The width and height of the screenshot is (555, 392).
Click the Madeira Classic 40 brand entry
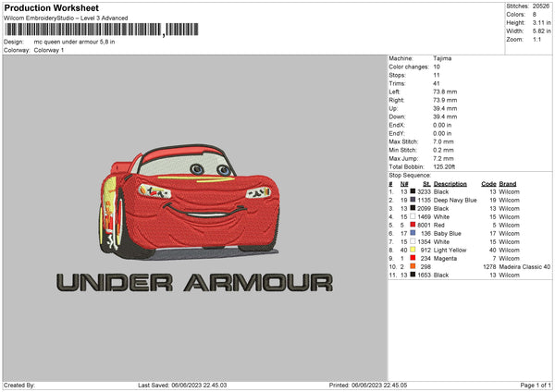coord(524,266)
